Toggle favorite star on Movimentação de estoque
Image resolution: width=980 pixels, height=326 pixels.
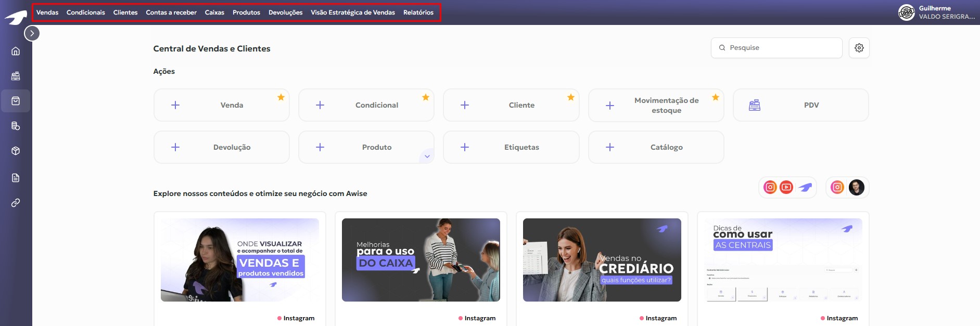point(716,97)
